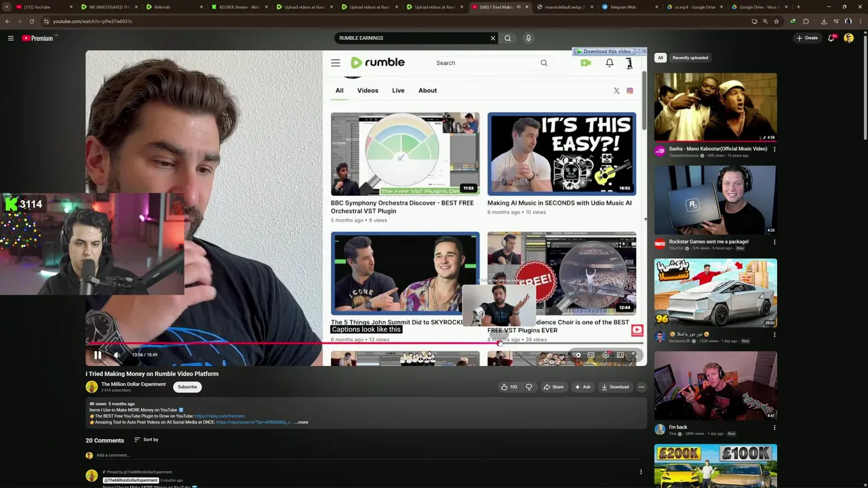Click the Ask button
868x488 pixels.
[582, 387]
